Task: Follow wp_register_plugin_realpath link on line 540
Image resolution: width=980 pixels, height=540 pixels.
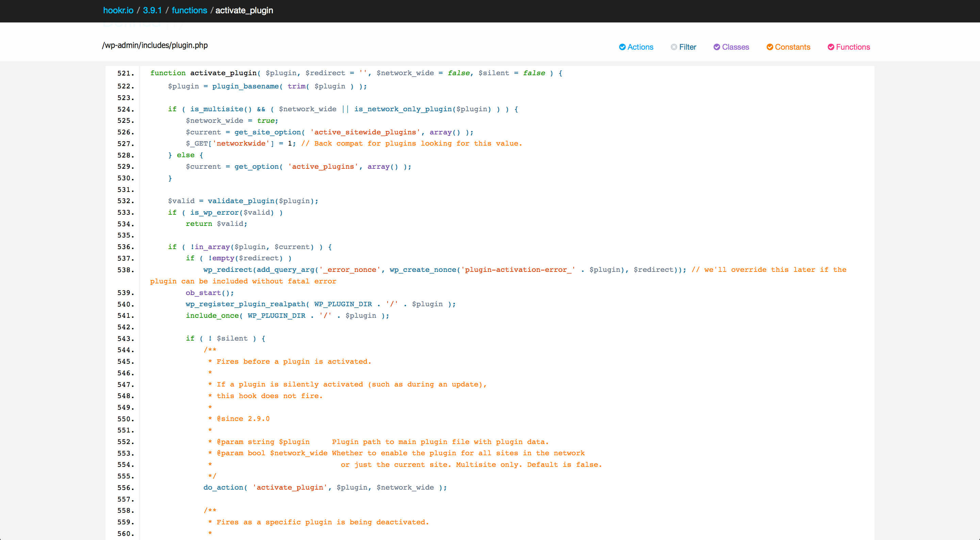Action: point(245,304)
